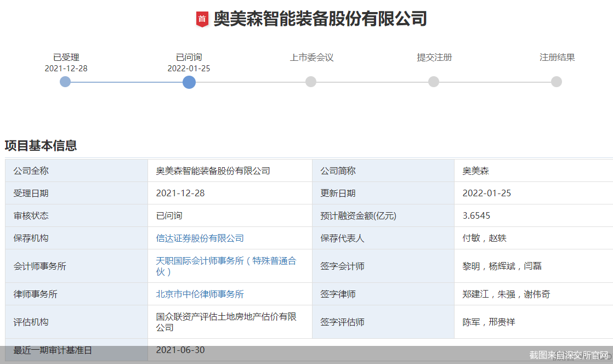Click the 国众联资产评估 appraisal agency cell
Viewport: 613px width, 364px height.
click(226, 322)
